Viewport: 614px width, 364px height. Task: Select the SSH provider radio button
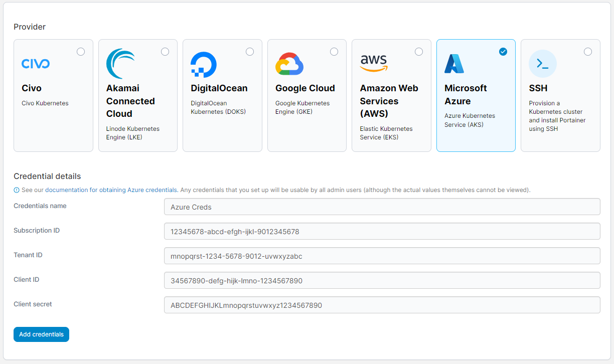point(588,51)
